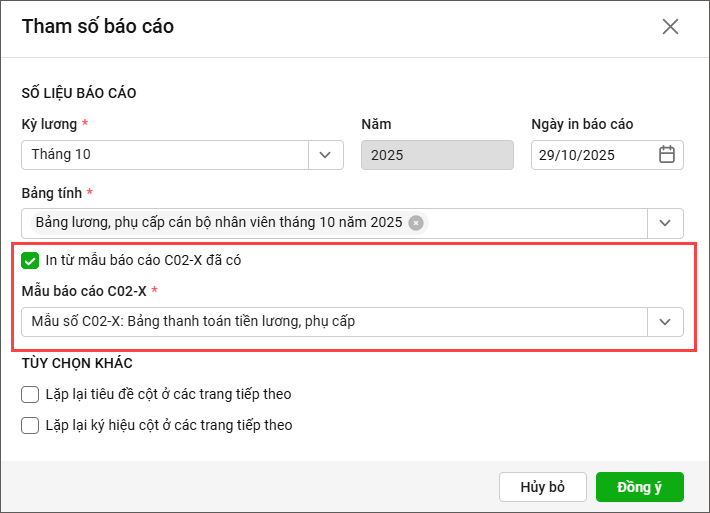Confirm with the Đồng ý button

639,487
